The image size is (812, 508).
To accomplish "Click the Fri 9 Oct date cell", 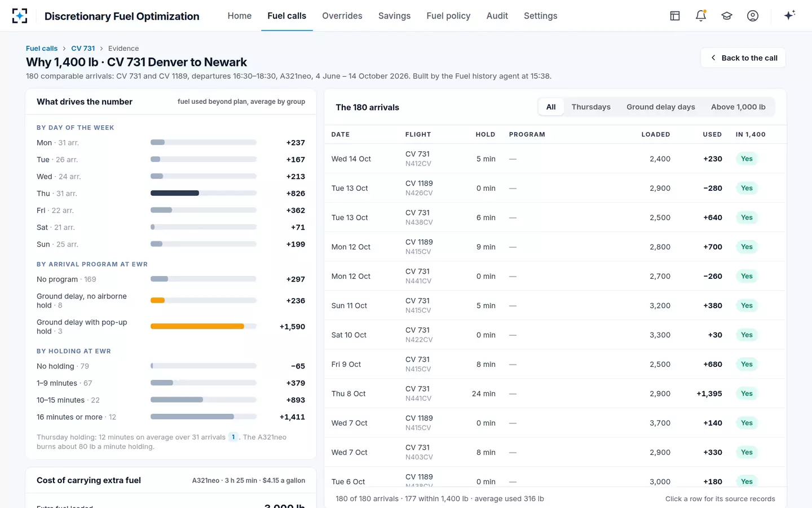I will (346, 364).
